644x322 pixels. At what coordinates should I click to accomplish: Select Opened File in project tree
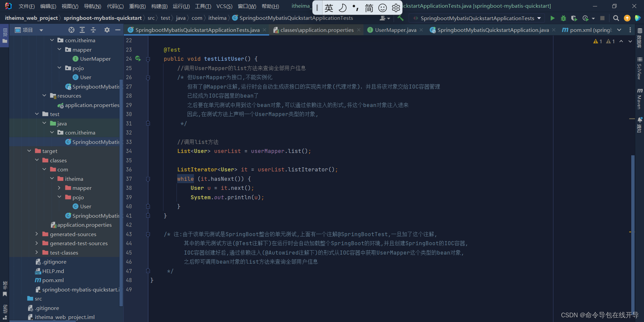tap(71, 30)
